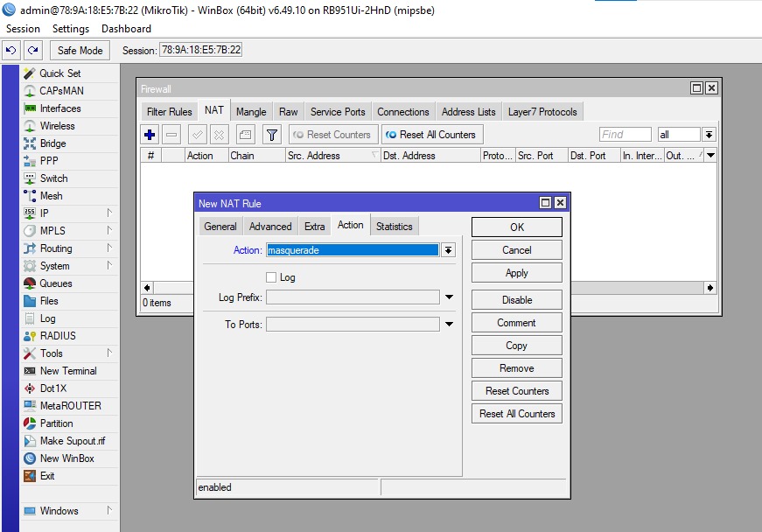
Task: Open Quick Set from sidebar
Action: [x=69, y=73]
